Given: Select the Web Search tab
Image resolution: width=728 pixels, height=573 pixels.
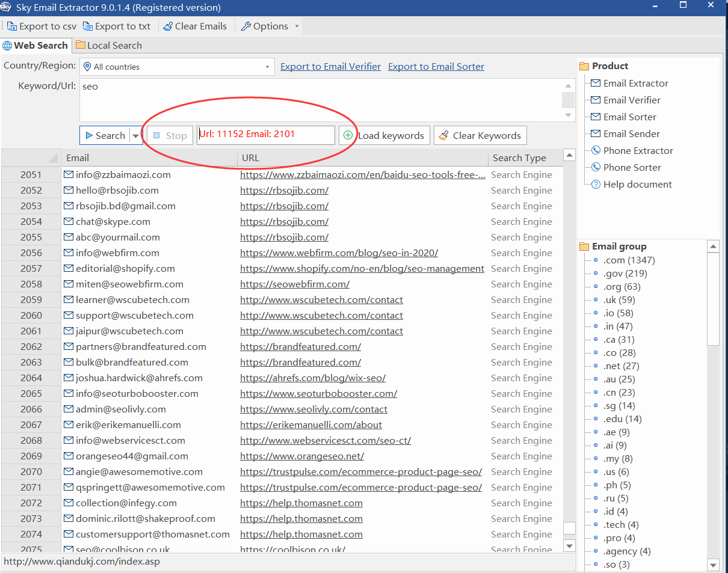Looking at the screenshot, I should coord(36,45).
